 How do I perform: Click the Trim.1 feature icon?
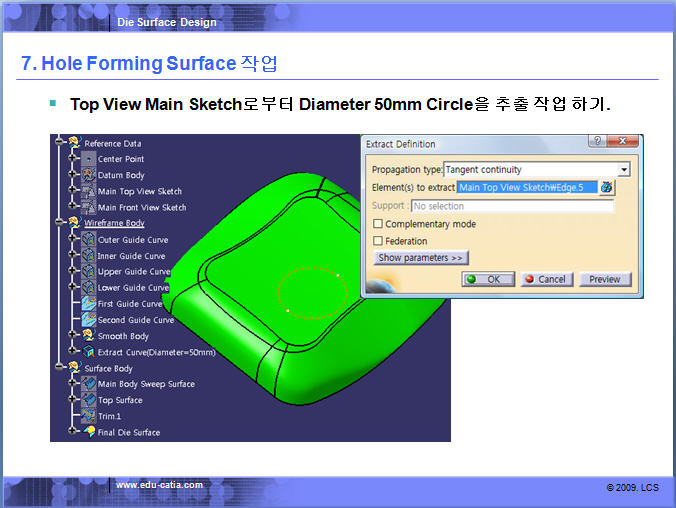88,416
